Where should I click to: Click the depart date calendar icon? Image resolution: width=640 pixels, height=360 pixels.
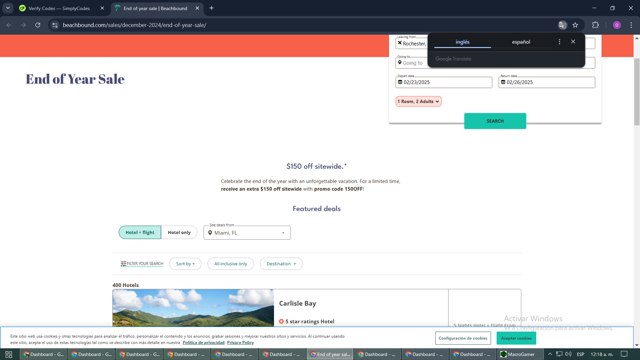pos(400,82)
